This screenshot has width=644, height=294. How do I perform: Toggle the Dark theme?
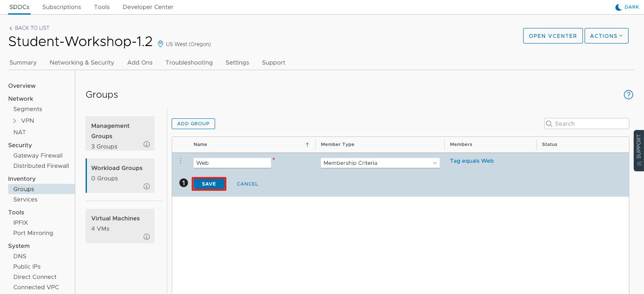(x=627, y=7)
